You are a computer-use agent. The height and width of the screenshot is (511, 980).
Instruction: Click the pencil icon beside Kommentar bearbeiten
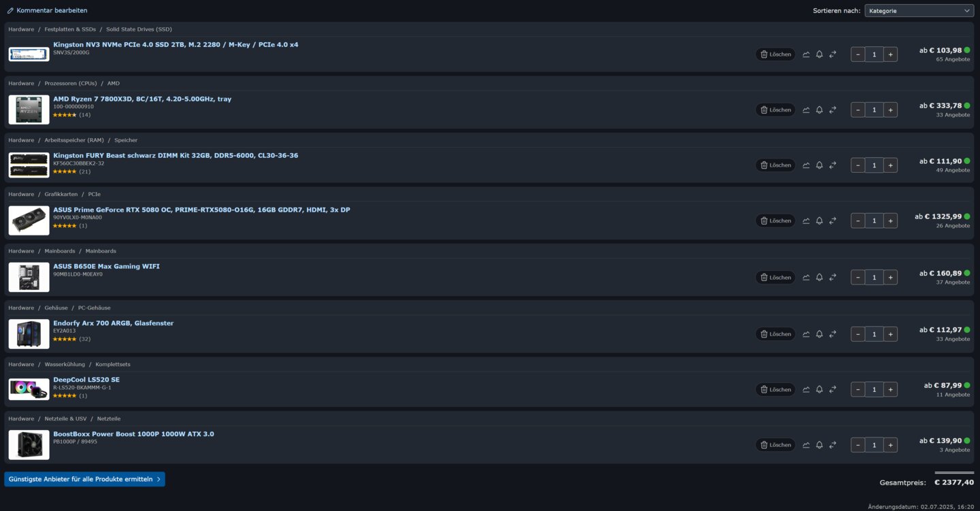(x=10, y=11)
